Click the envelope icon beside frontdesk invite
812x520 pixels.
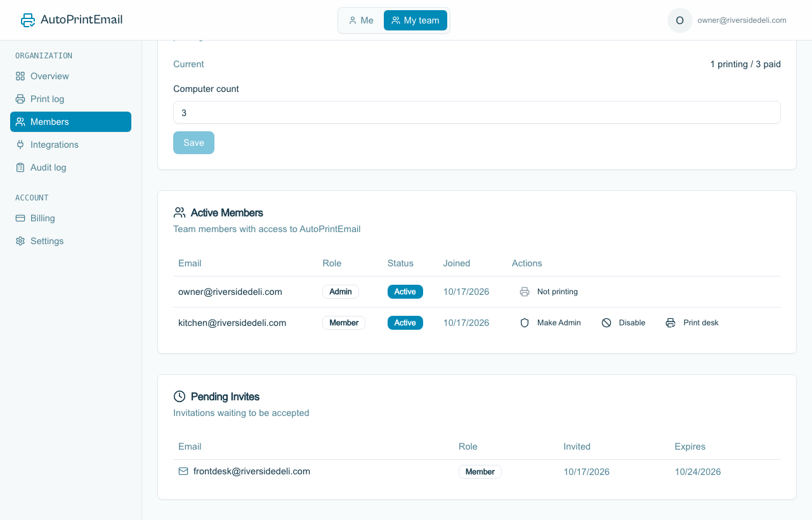tap(183, 471)
